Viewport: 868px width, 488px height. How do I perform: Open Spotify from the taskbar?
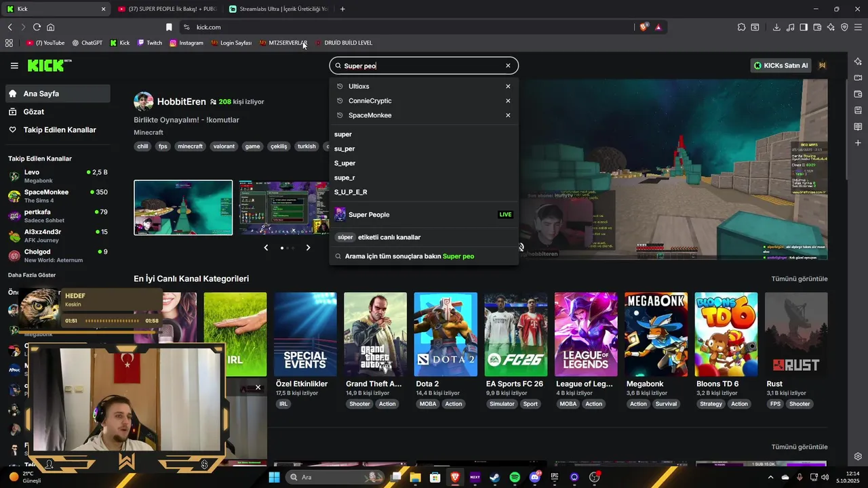(515, 477)
